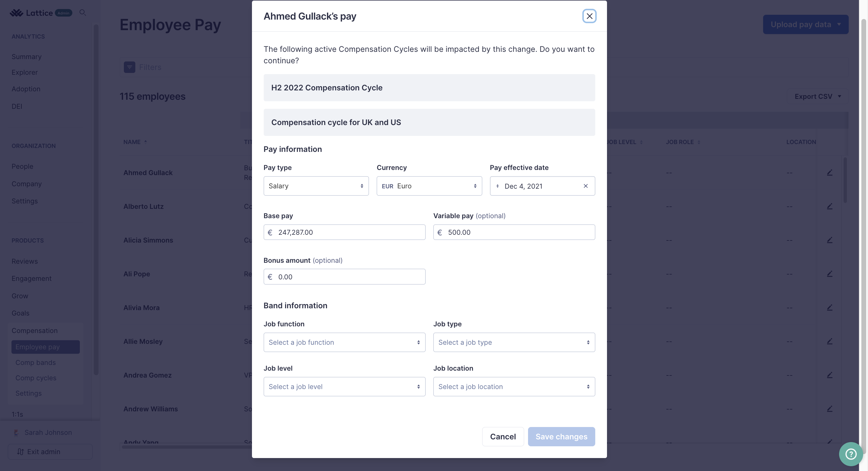Click edit pencil for Alicia Simmons row
Viewport: 868px width, 471px height.
click(830, 240)
